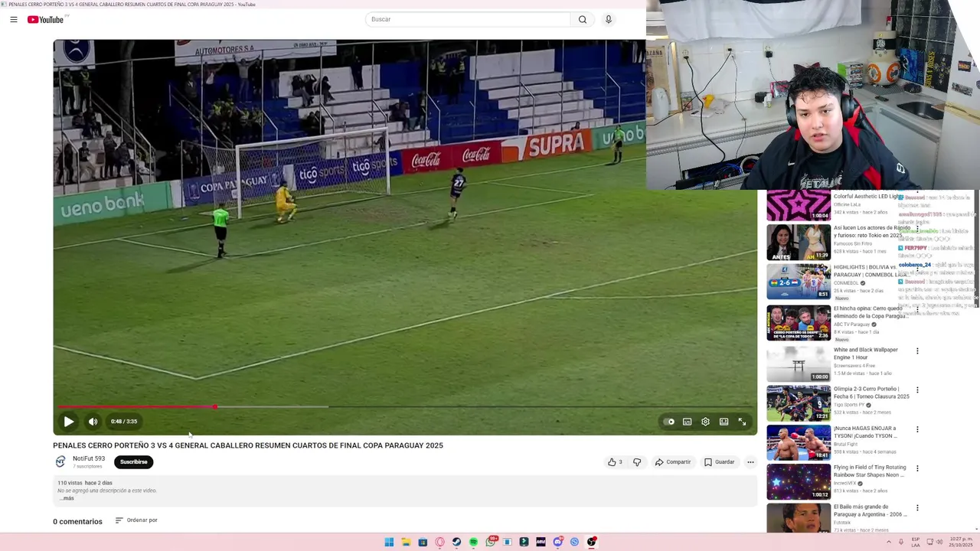Click the 110 vistas hace 2 días text
This screenshot has width=980, height=551.
[x=85, y=483]
